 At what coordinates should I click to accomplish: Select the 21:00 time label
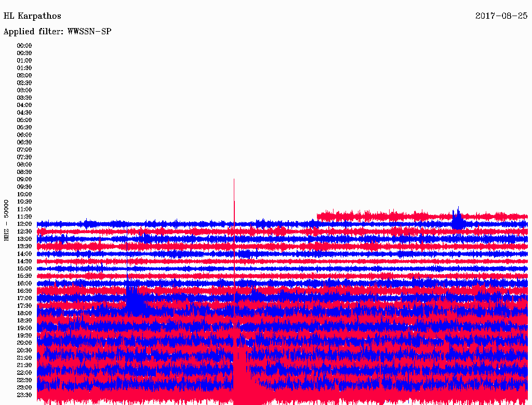[24, 358]
